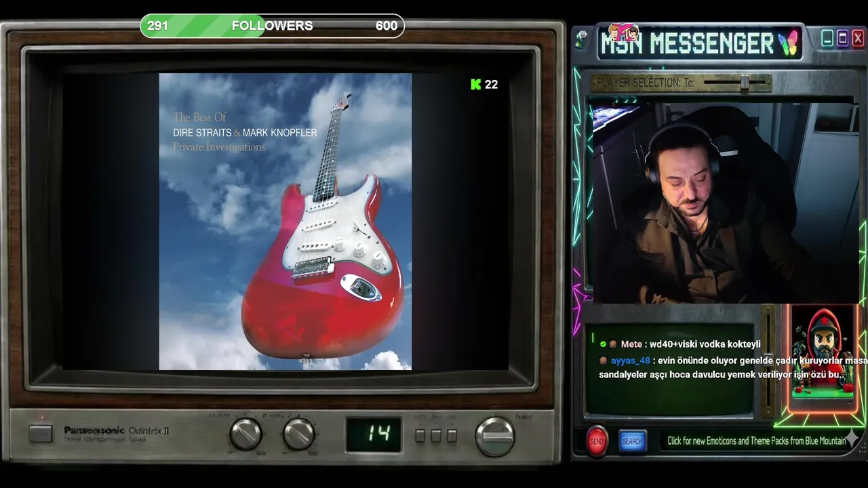Viewport: 868px width, 488px height.
Task: Click the blue SEARCH button
Action: tap(632, 441)
